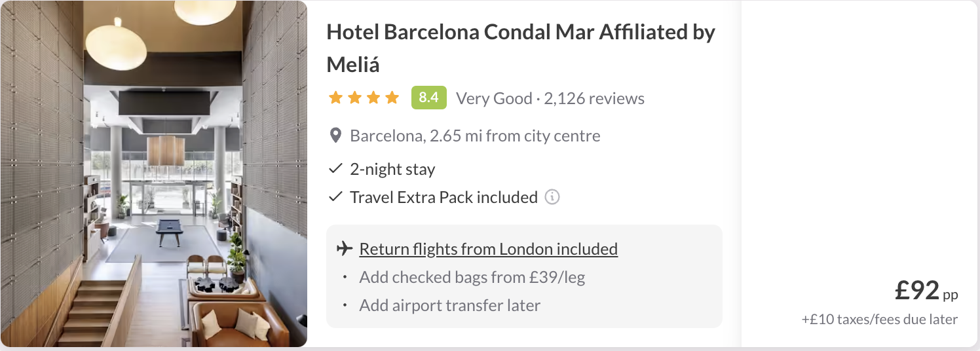The image size is (980, 351).
Task: Click the 2-night stay text
Action: (392, 169)
